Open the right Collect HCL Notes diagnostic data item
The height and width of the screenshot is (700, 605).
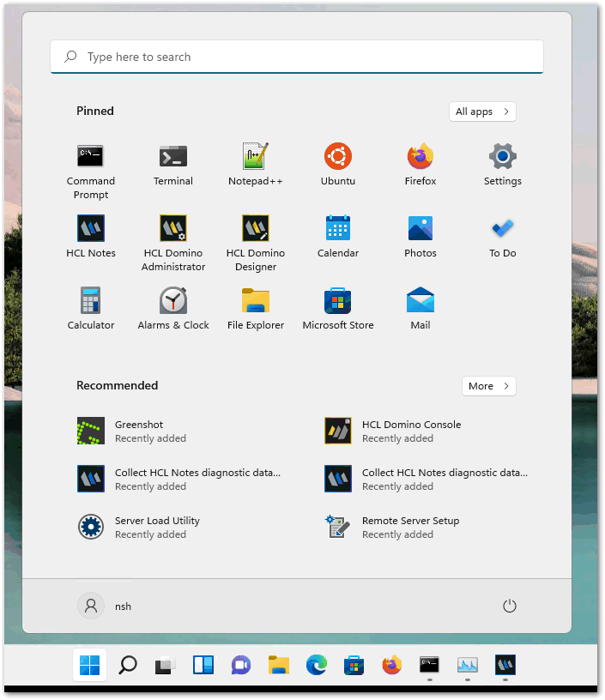point(427,479)
